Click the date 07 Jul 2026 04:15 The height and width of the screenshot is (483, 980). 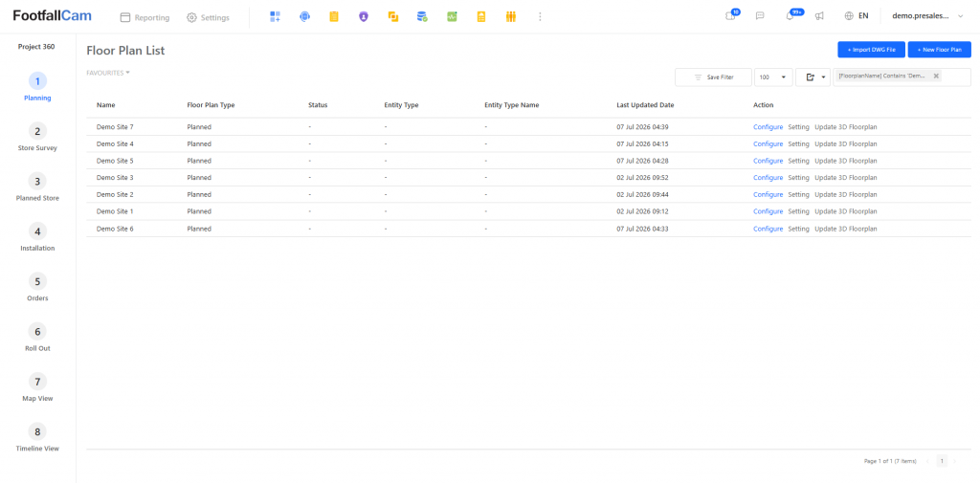point(642,143)
